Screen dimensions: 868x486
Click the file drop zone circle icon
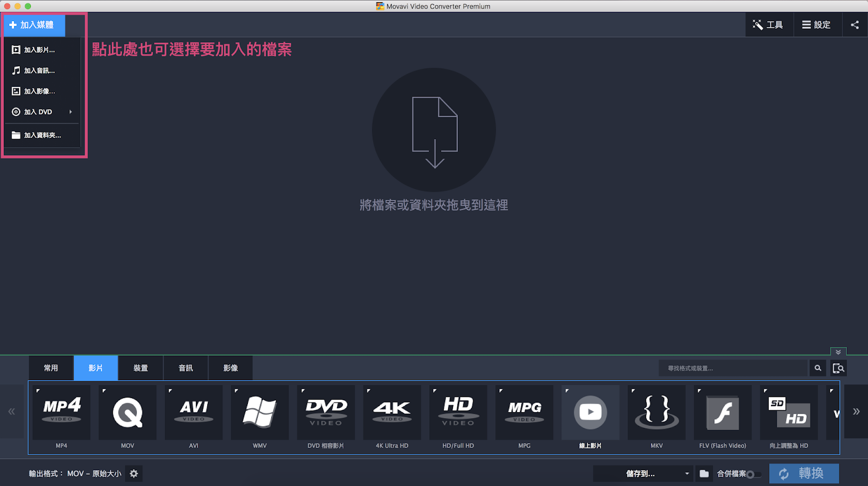[434, 130]
